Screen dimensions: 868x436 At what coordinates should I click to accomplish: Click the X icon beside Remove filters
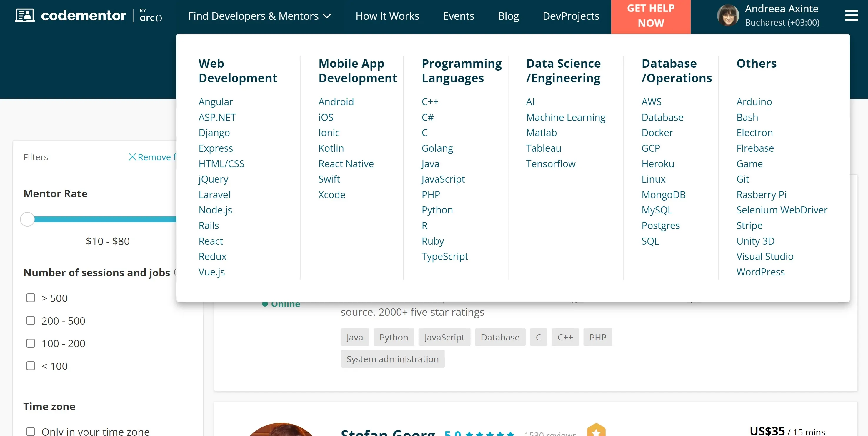click(132, 157)
